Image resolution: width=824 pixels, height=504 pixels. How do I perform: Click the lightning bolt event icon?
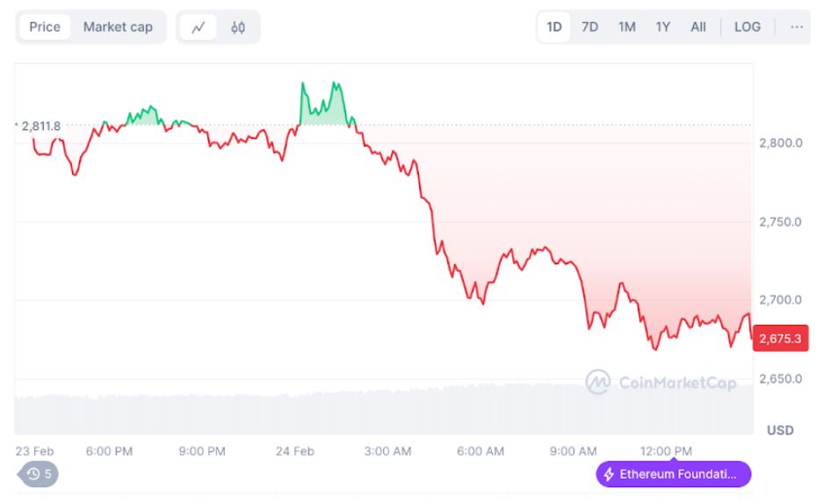[x=609, y=475]
